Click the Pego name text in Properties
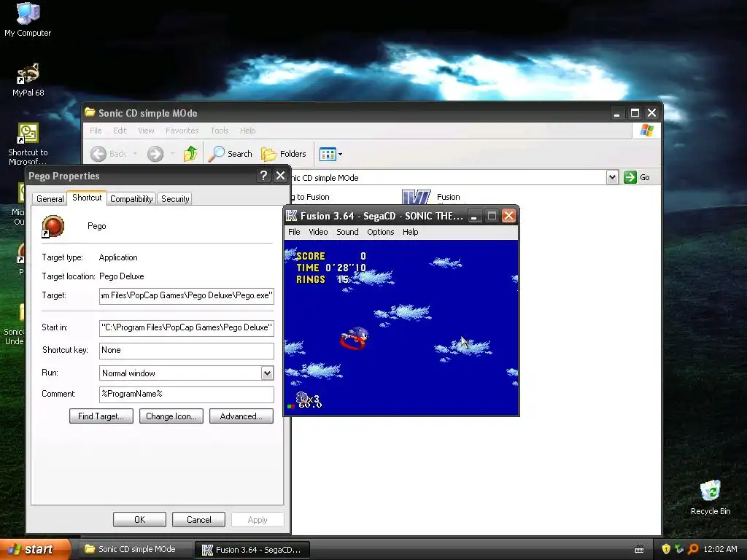Viewport: 747px width, 560px height. coord(97,226)
